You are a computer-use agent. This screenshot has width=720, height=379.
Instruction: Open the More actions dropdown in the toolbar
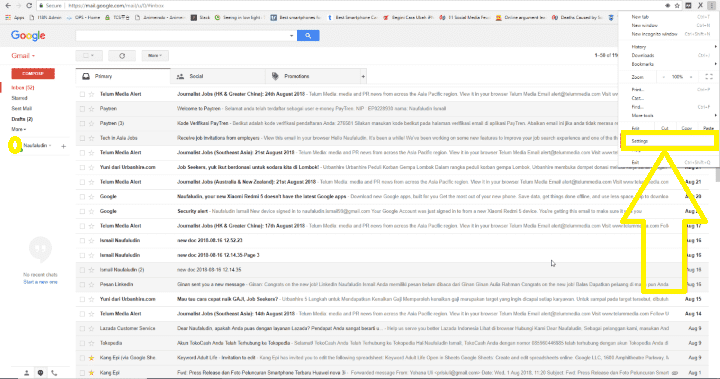tap(155, 56)
